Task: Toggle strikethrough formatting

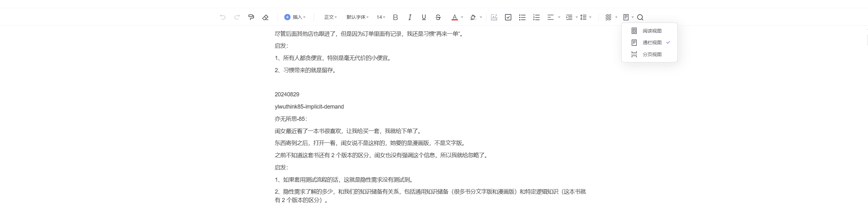Action: click(438, 17)
